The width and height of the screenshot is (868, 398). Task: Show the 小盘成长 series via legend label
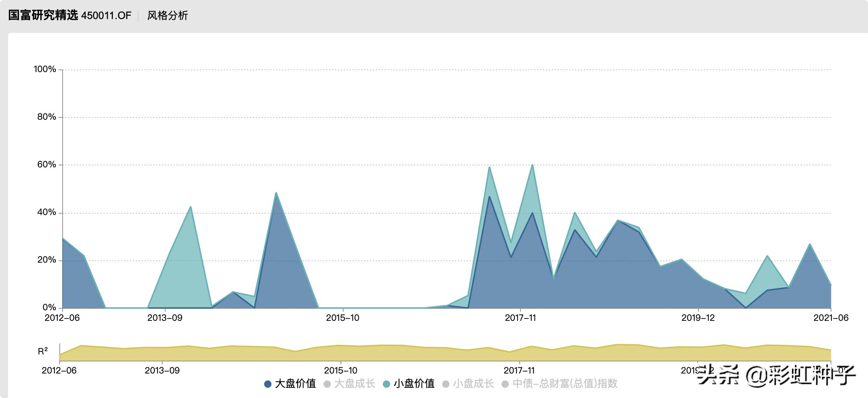pyautogui.click(x=473, y=384)
